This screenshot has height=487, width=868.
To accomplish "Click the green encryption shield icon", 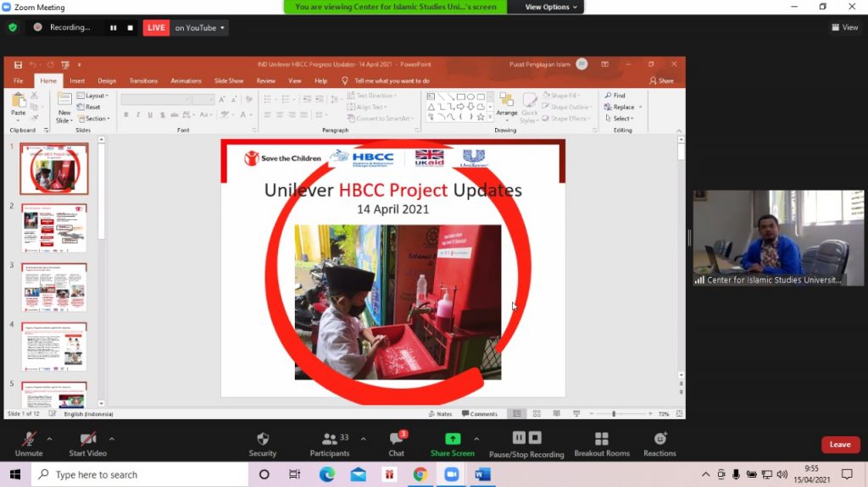I will pos(13,27).
